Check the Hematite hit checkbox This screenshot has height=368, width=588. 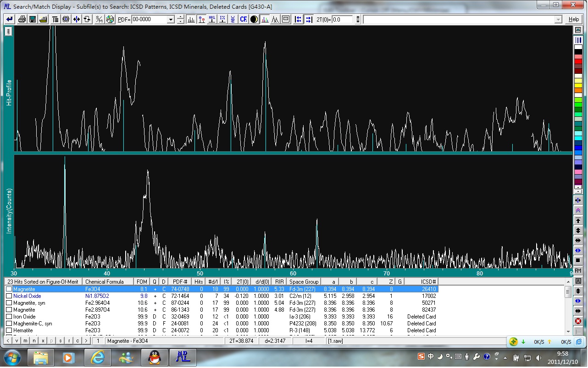[9, 330]
